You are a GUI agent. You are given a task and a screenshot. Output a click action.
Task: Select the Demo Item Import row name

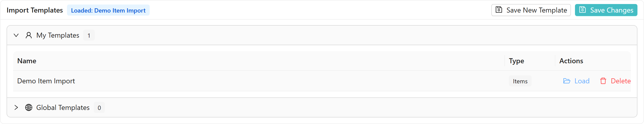click(x=46, y=81)
